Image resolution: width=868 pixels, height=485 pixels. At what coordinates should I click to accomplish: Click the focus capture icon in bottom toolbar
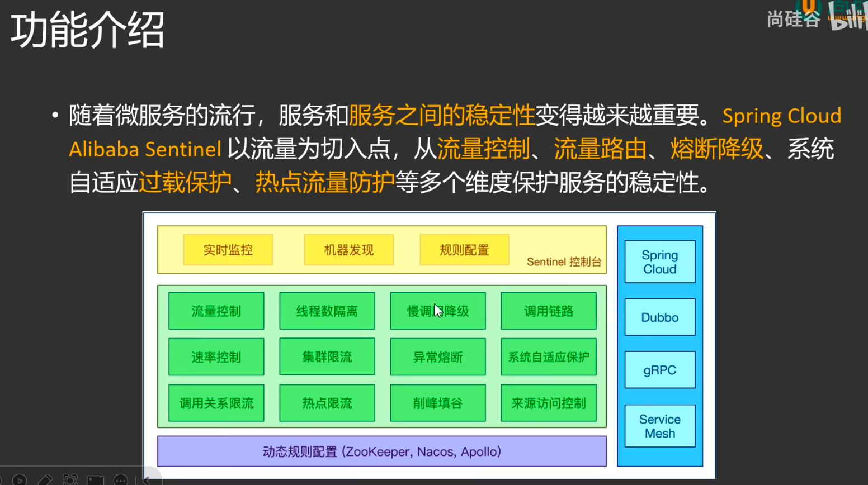point(70,479)
